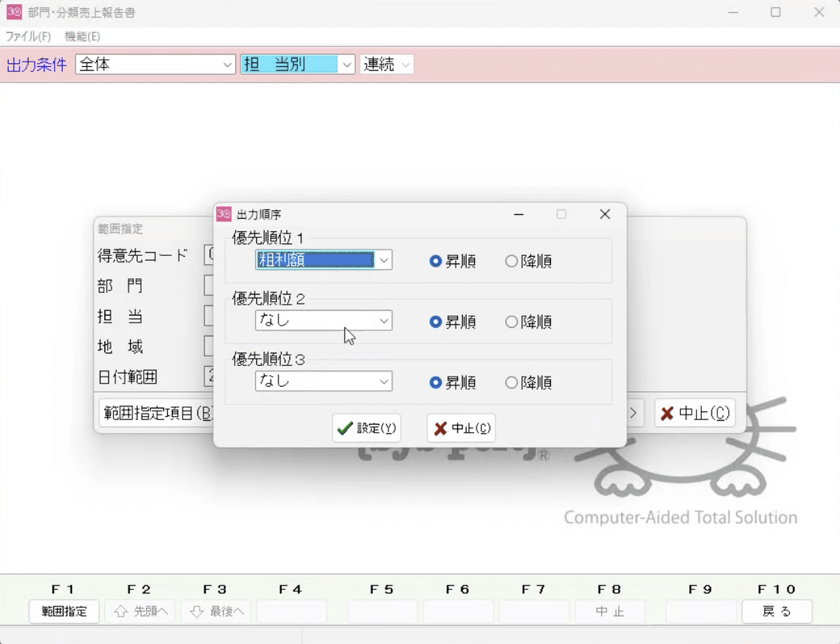Click 中止(C) in the 出力順序 dialog
The width and height of the screenshot is (840, 644).
tap(461, 428)
